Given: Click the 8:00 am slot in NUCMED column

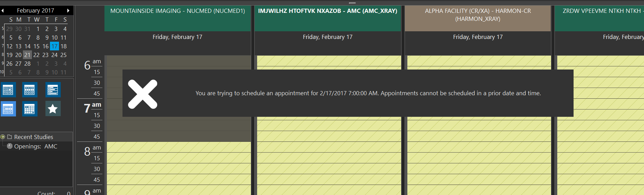Looking at the screenshot, I should [178, 147].
